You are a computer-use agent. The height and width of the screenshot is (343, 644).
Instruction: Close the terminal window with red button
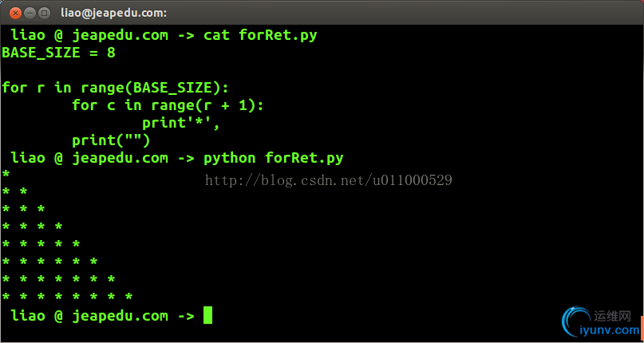click(16, 13)
